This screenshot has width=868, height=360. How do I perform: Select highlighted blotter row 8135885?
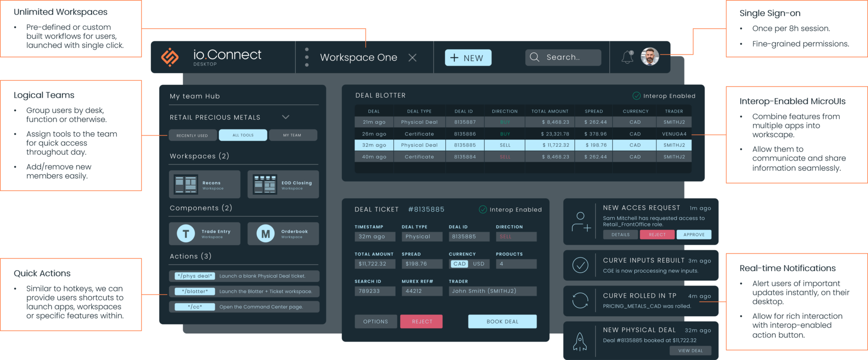523,145
